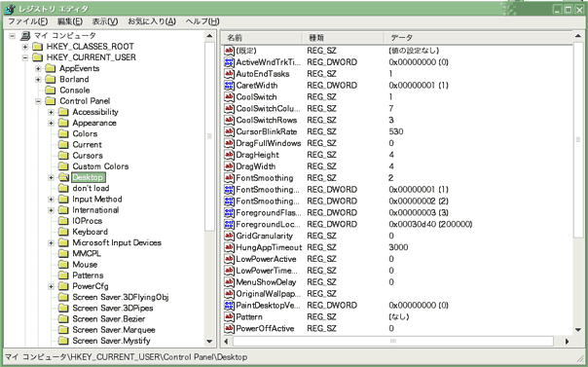Click the Cursors folder icon

coord(63,156)
